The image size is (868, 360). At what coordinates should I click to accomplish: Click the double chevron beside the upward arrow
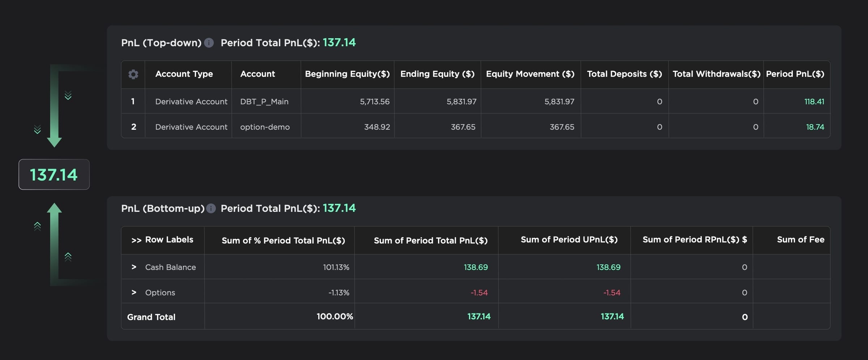click(68, 257)
